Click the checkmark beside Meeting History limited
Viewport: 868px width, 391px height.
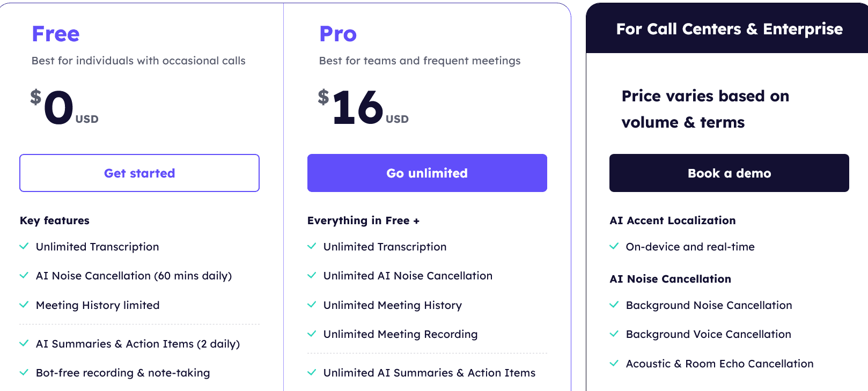click(x=24, y=305)
